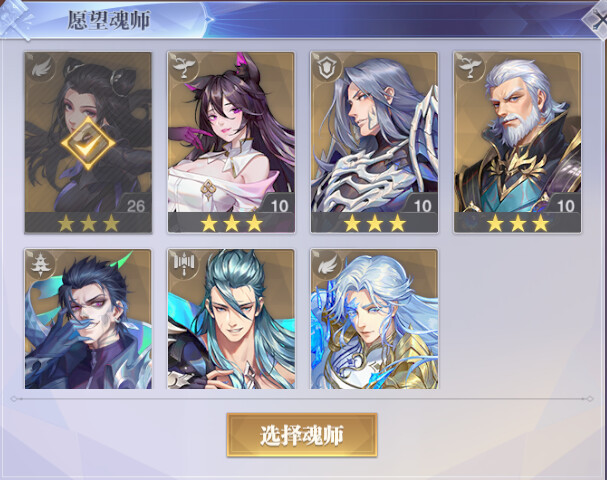The height and width of the screenshot is (480, 607).
Task: Click level 26 badge on selected card
Action: tap(136, 205)
